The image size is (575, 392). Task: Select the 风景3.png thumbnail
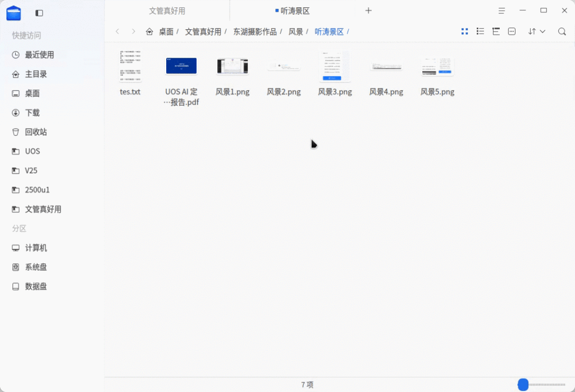335,66
